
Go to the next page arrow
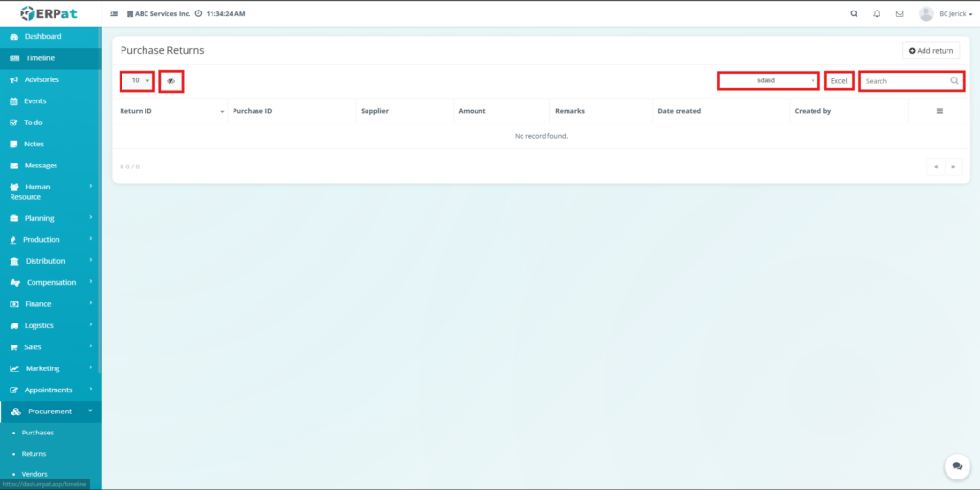(x=953, y=167)
